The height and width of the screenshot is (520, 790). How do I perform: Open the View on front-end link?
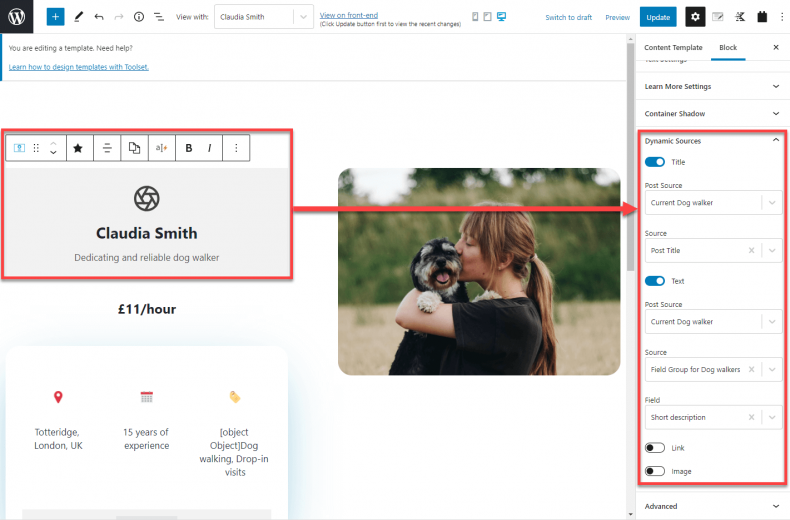point(349,15)
